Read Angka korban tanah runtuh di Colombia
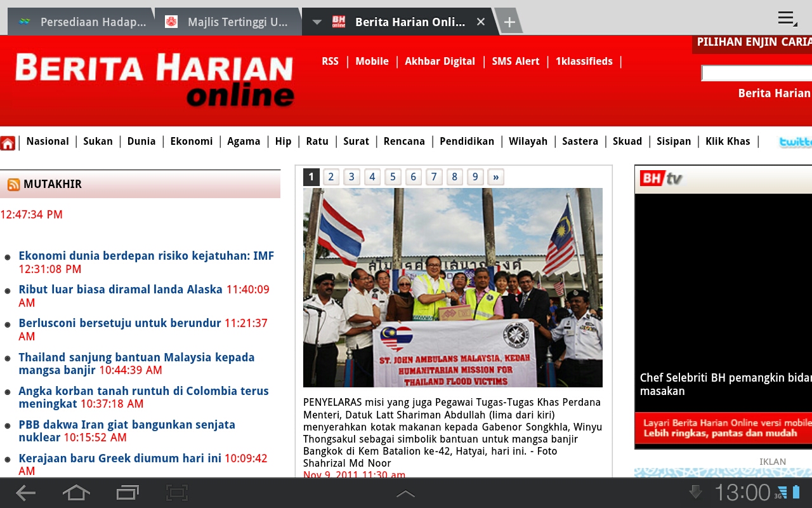The width and height of the screenshot is (812, 508). (x=143, y=397)
